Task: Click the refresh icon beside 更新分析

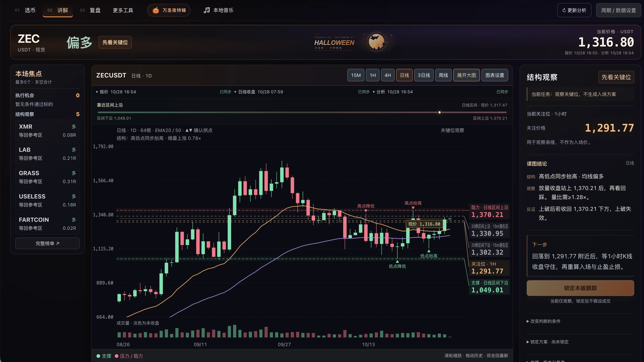Action: 564,10
